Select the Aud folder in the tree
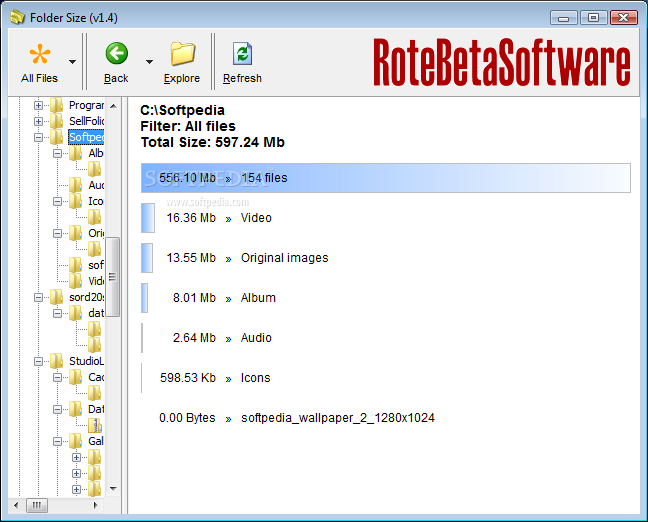The width and height of the screenshot is (648, 522). tap(96, 185)
